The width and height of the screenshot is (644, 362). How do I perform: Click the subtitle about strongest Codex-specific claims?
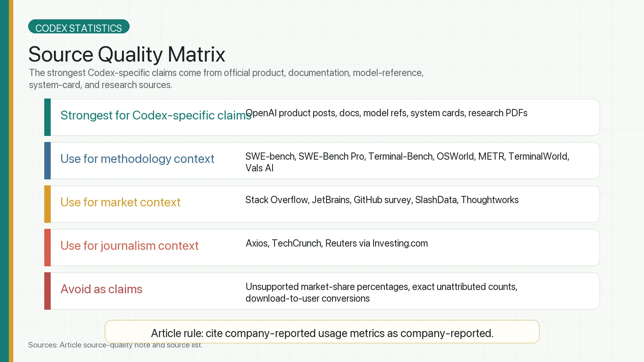click(226, 79)
